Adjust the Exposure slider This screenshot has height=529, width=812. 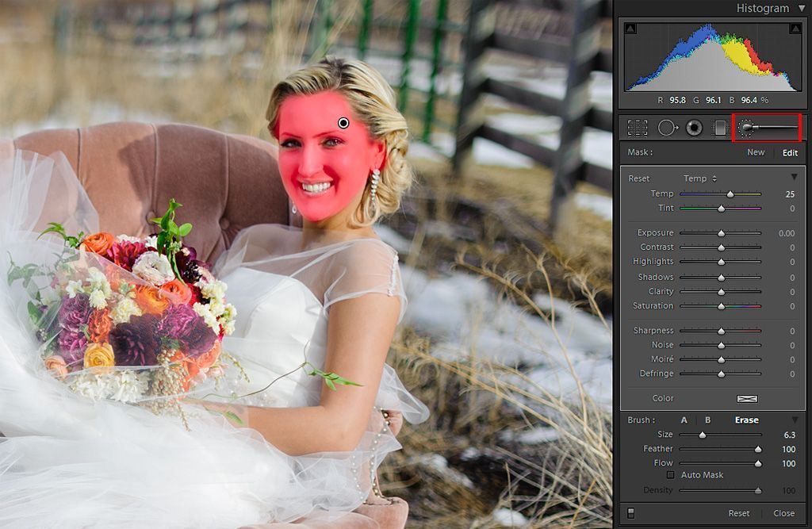click(x=720, y=233)
